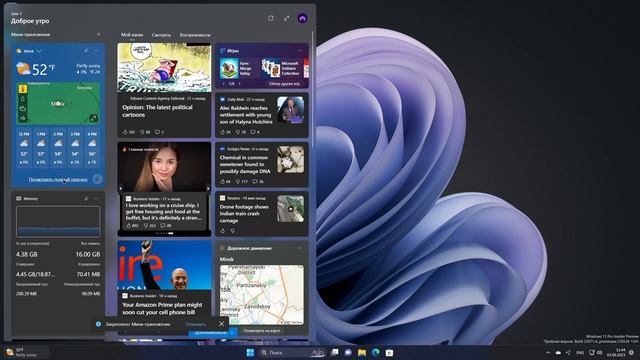This screenshot has width=640, height=360.
Task: Click Отменить in the pinned notification
Action: coord(196,324)
